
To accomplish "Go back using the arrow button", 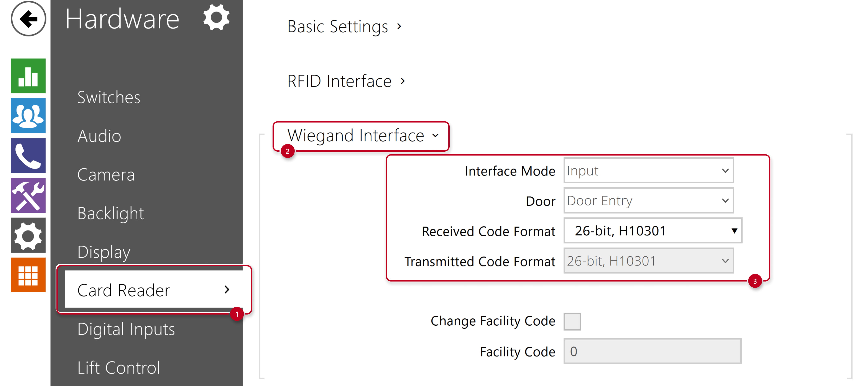I will (x=28, y=19).
